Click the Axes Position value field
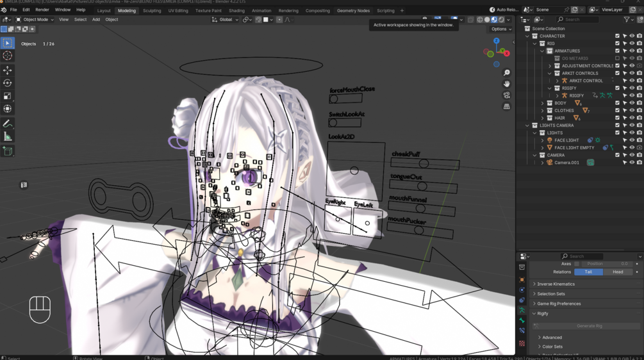This screenshot has height=360, width=644. click(606, 263)
